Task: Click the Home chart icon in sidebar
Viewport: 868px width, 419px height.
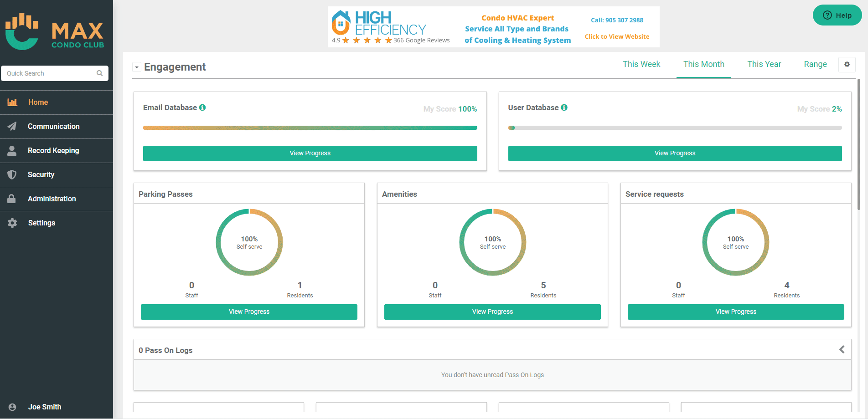Action: [12, 102]
